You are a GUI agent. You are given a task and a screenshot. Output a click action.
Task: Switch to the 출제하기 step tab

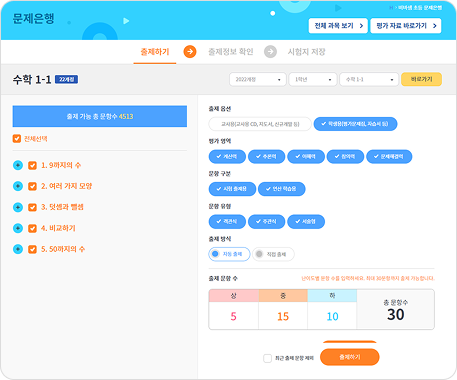(155, 52)
